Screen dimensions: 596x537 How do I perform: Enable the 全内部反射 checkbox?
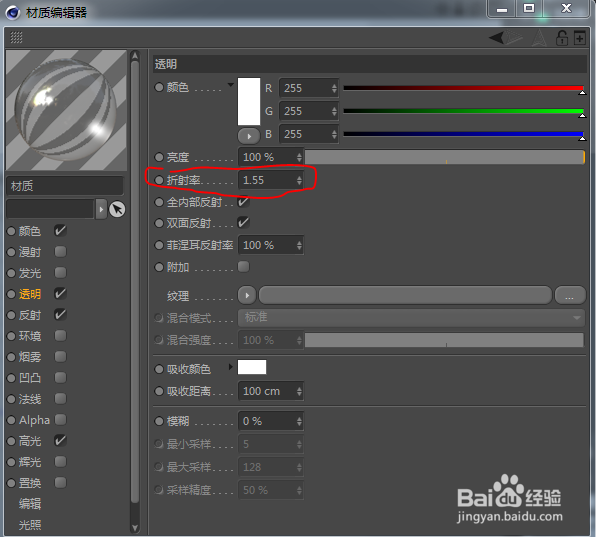coord(243,202)
